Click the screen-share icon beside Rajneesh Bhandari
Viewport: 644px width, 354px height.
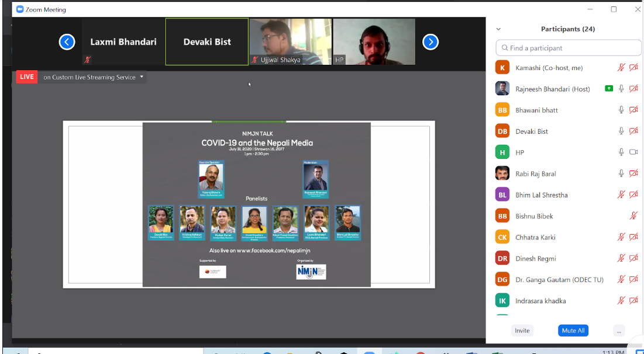point(609,89)
